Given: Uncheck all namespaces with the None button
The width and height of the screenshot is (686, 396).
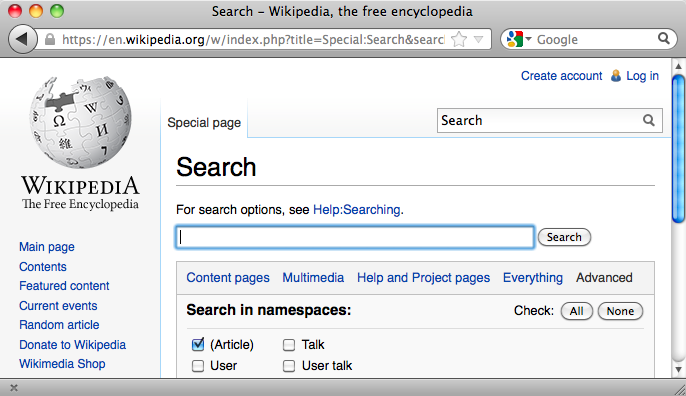Looking at the screenshot, I should click(x=620, y=311).
